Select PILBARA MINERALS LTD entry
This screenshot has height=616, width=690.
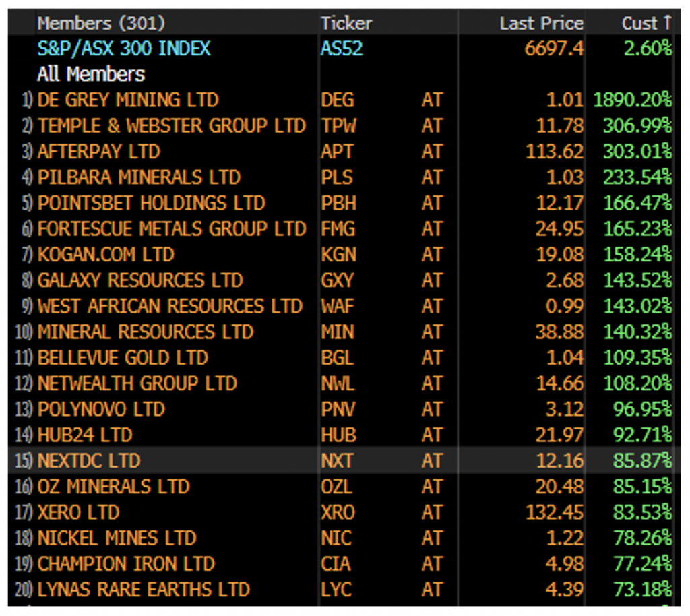click(139, 177)
